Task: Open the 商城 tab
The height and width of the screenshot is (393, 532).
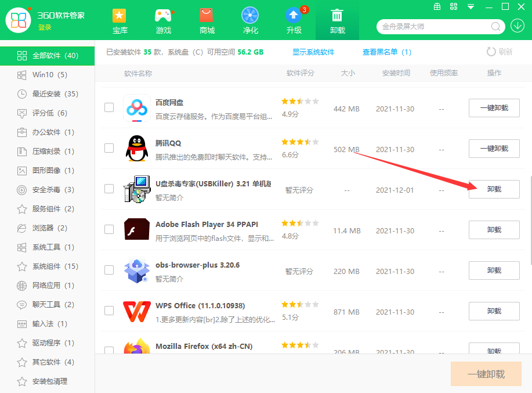Action: click(207, 21)
